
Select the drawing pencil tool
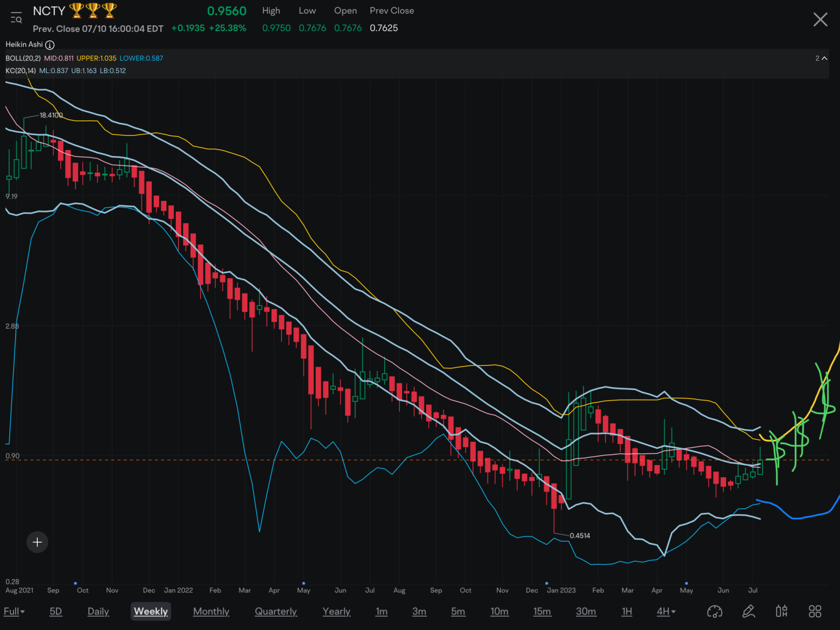click(x=749, y=611)
